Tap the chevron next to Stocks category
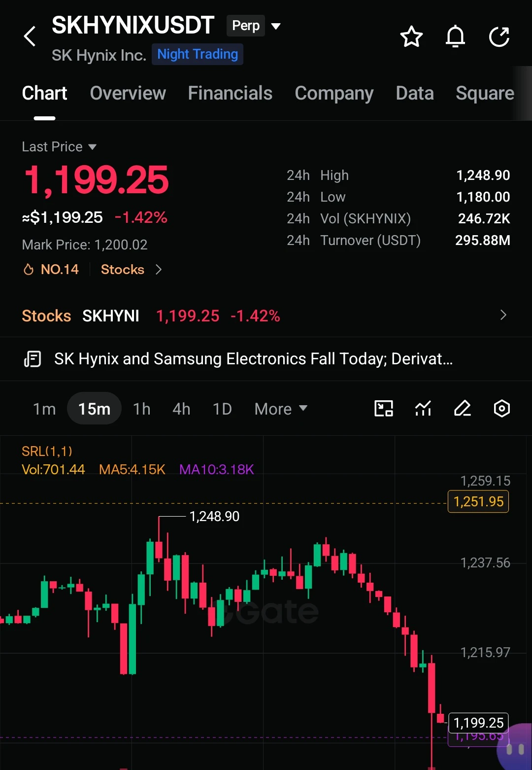532x770 pixels. point(158,269)
